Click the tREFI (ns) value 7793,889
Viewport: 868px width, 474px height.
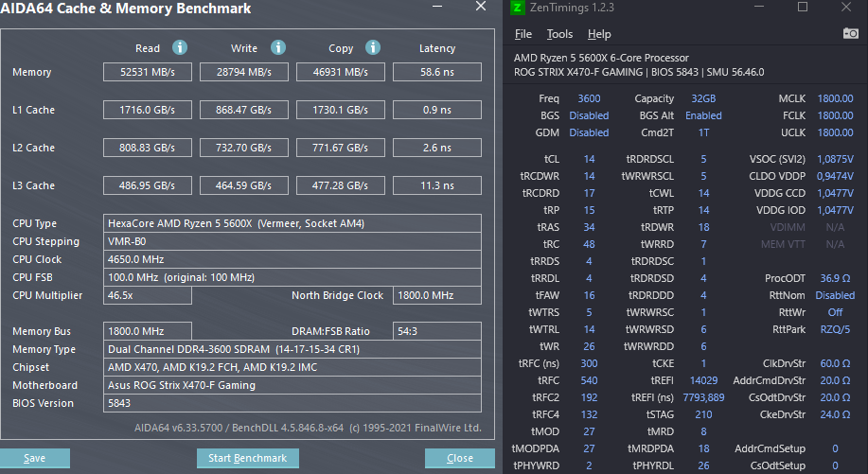coord(703,397)
